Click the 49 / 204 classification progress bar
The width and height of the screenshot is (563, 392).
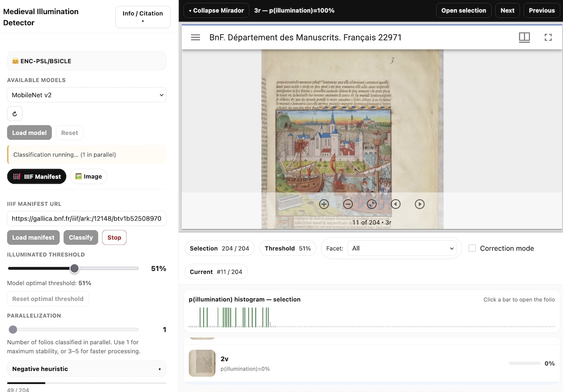coord(86,383)
